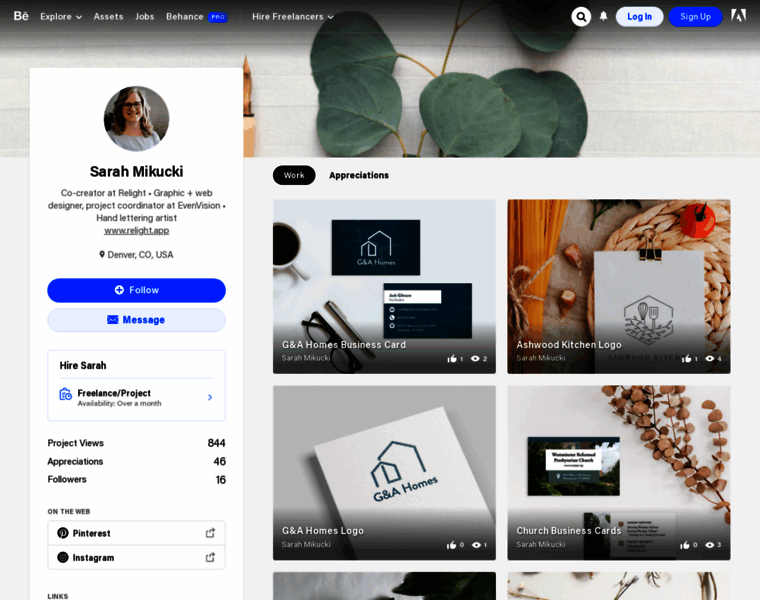Open the Pinterest web link row
Image resolution: width=760 pixels, height=600 pixels.
pos(136,533)
